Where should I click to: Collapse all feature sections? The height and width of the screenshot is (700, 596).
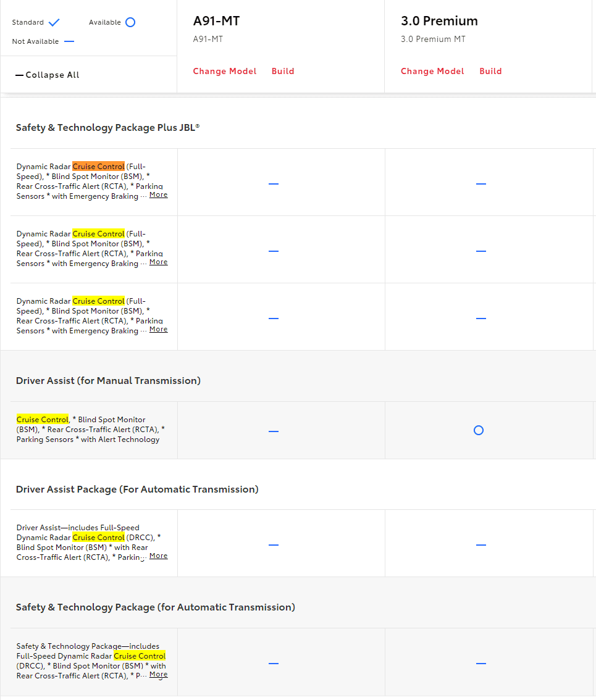click(x=48, y=75)
